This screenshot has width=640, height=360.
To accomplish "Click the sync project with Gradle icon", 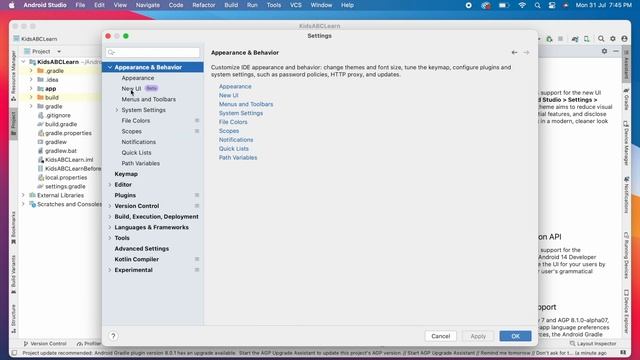I will point(575,39).
